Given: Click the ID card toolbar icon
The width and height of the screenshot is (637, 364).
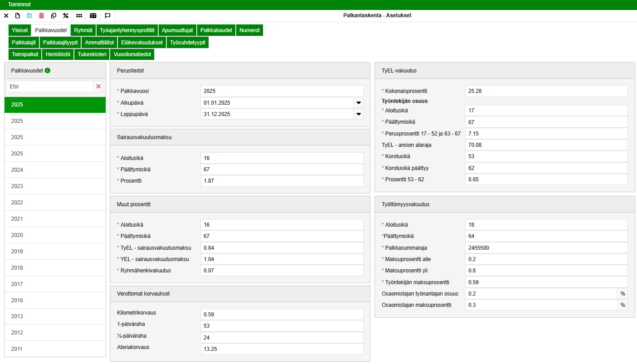Looking at the screenshot, I should [x=93, y=15].
